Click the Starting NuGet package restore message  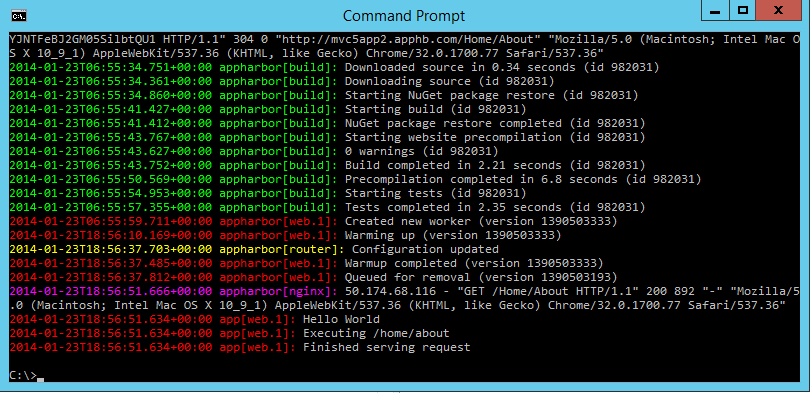[491, 95]
